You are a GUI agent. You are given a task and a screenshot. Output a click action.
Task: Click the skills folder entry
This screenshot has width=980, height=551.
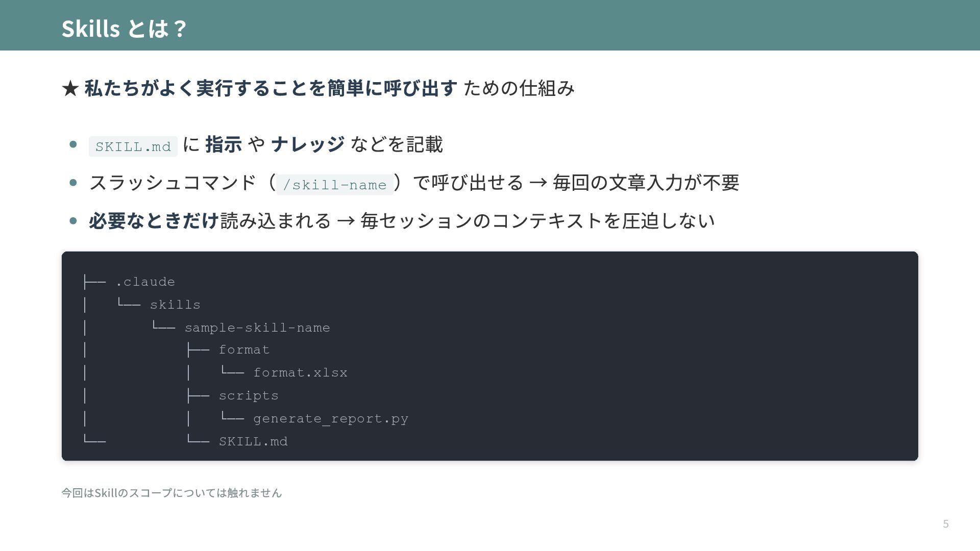pyautogui.click(x=175, y=305)
